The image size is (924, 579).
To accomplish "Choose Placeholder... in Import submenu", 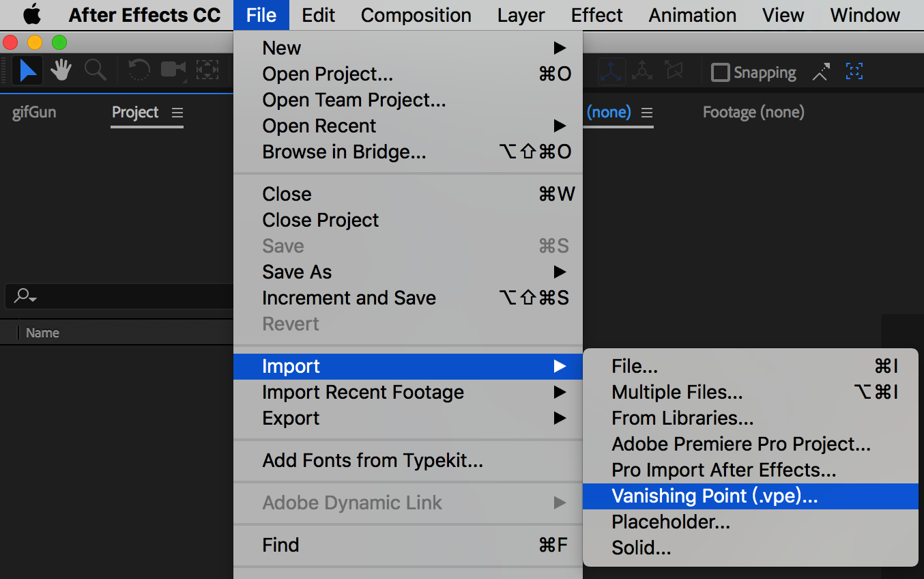I will pyautogui.click(x=751, y=522).
